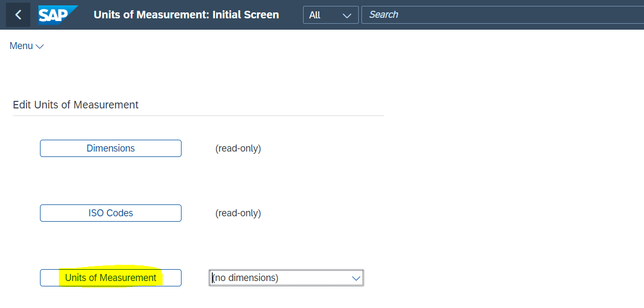This screenshot has height=308, width=644.
Task: Expand the (no dimensions) dropdown list
Action: click(x=286, y=278)
